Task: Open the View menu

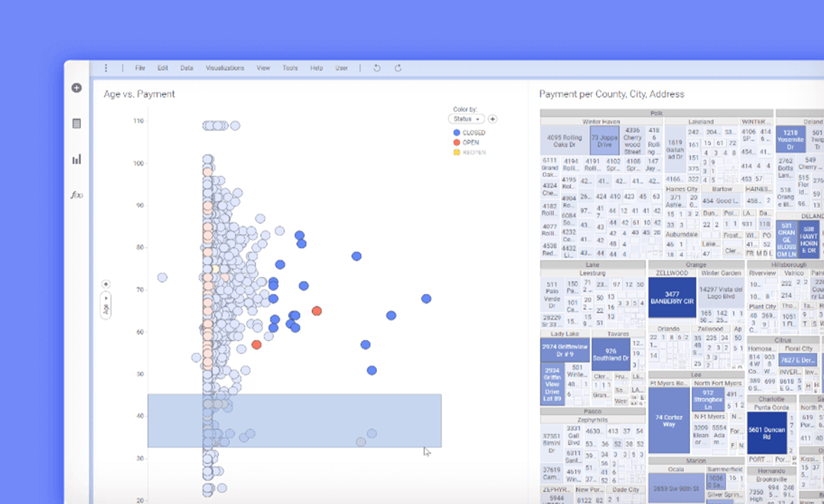Action: (x=263, y=68)
